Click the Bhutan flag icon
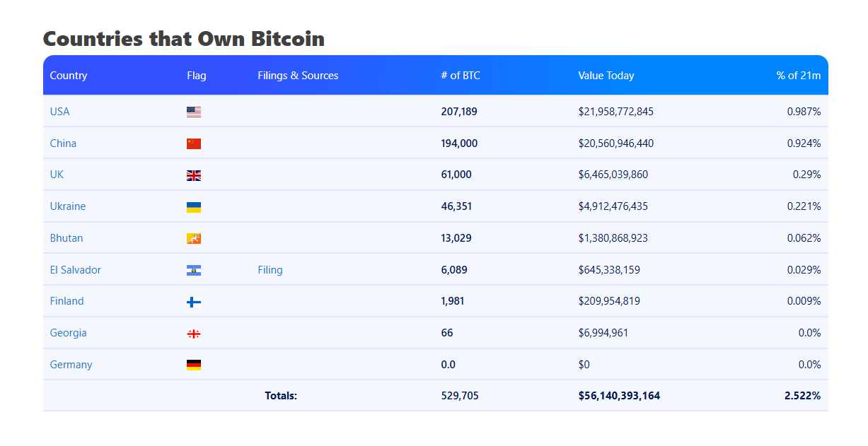The height and width of the screenshot is (446, 868). [x=194, y=239]
